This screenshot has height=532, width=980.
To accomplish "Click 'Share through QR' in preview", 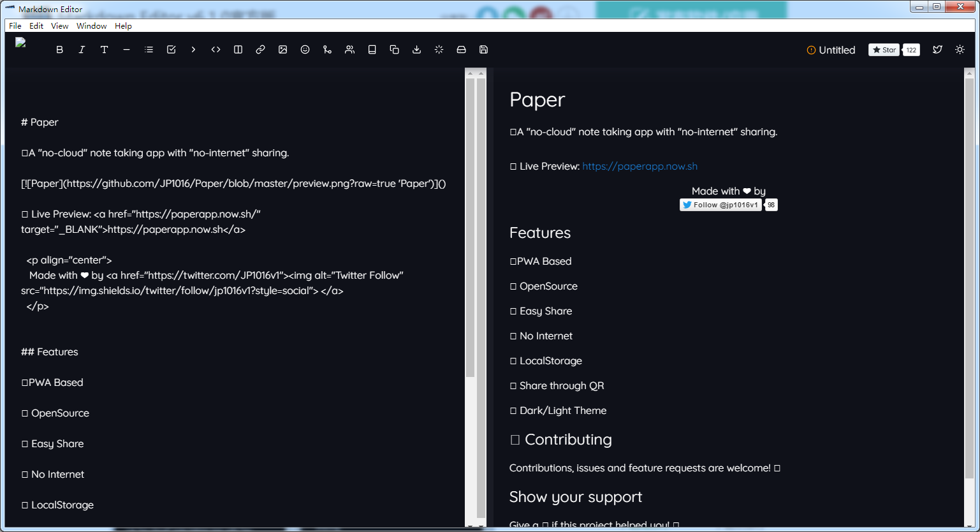I will pyautogui.click(x=557, y=386).
